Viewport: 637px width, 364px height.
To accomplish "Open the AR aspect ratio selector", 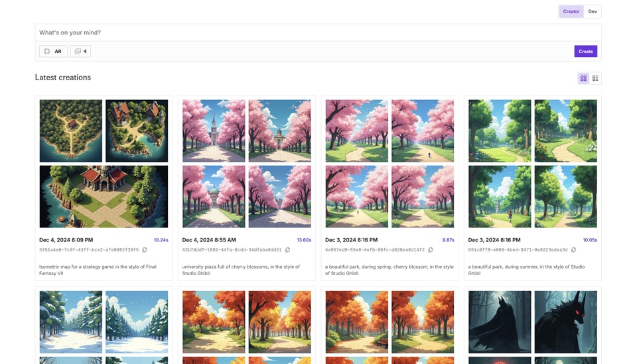I will 53,51.
